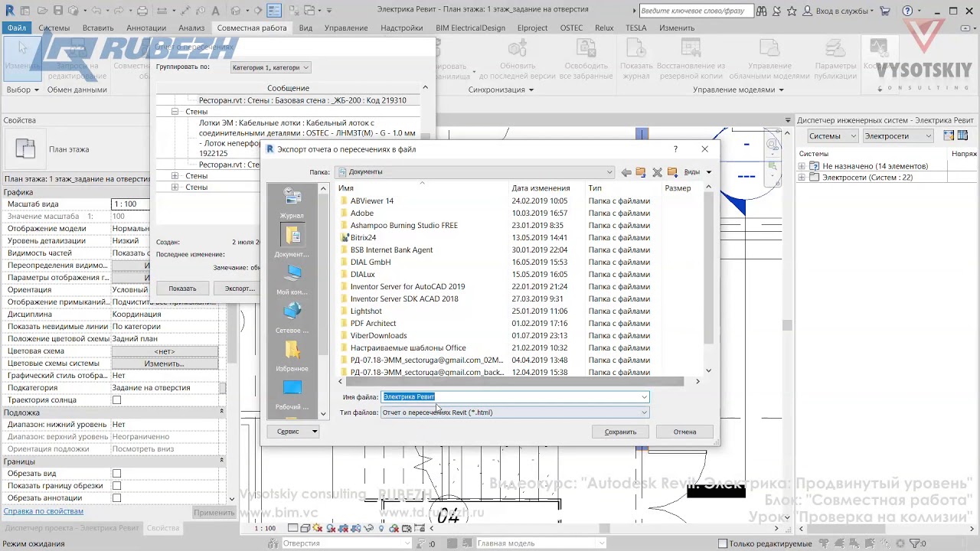The height and width of the screenshot is (551, 980).
Task: Create a new folder in the dialog
Action: click(x=672, y=172)
